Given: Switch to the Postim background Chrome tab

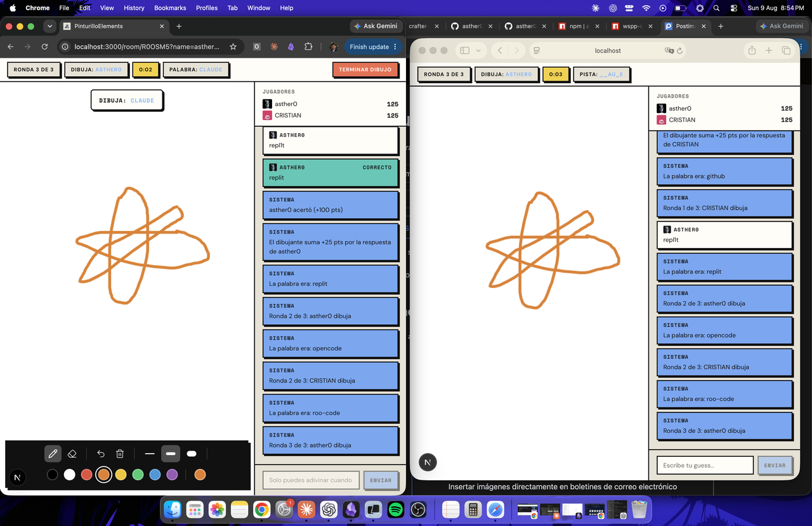Looking at the screenshot, I should [684, 26].
